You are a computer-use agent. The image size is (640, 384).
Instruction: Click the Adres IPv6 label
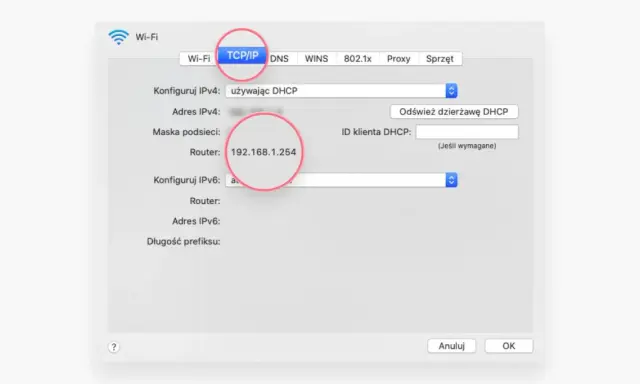[196, 221]
